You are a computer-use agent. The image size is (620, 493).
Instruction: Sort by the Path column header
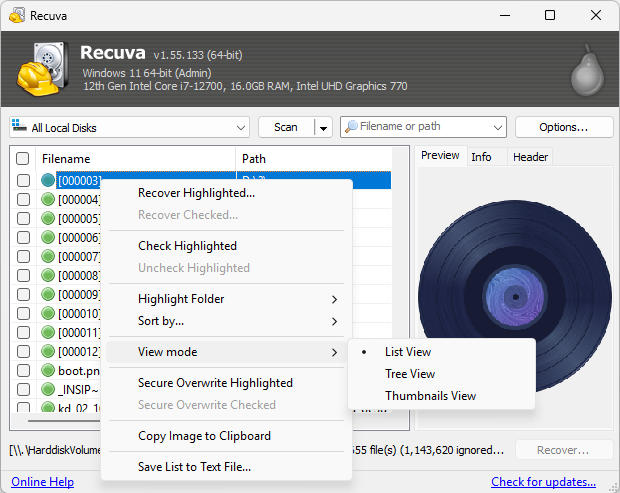(314, 159)
